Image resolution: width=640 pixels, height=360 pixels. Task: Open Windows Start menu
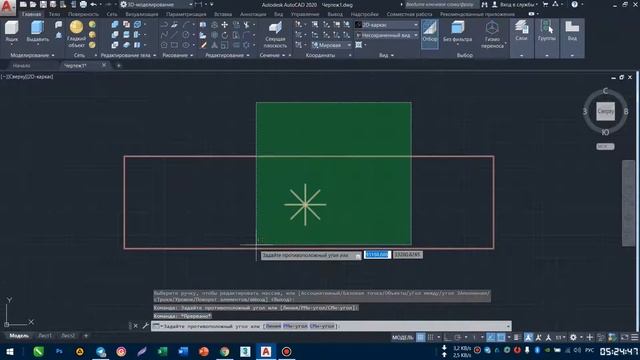(x=9, y=351)
